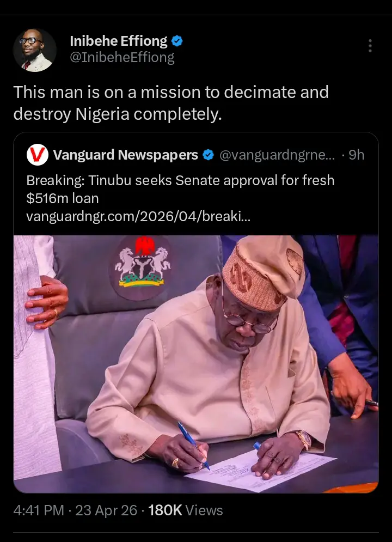
Task: Tap the Vanguard Newspapers logo avatar
Action: click(x=38, y=155)
